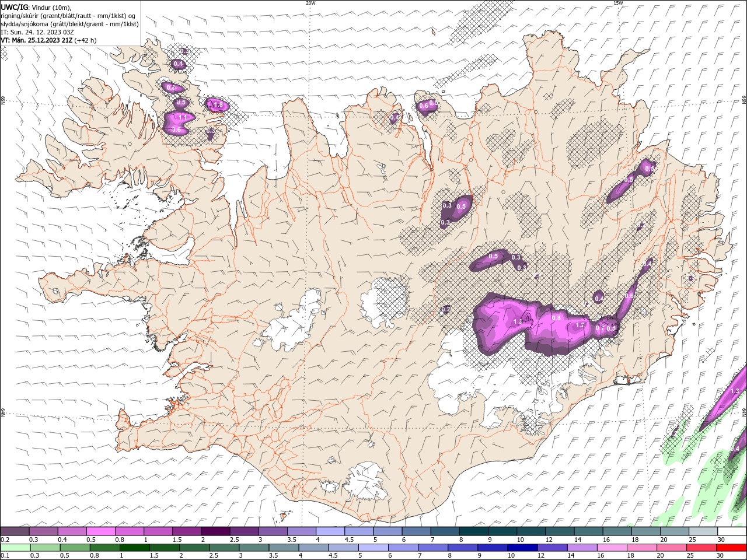Click the bright pink swatch in the snow legend
The height and width of the screenshot is (560, 747).
click(101, 531)
